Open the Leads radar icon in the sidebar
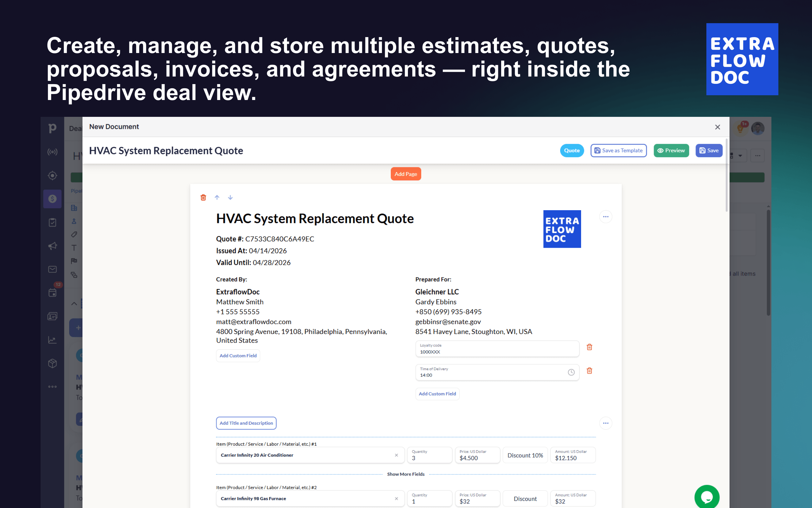812x508 pixels. click(x=52, y=152)
